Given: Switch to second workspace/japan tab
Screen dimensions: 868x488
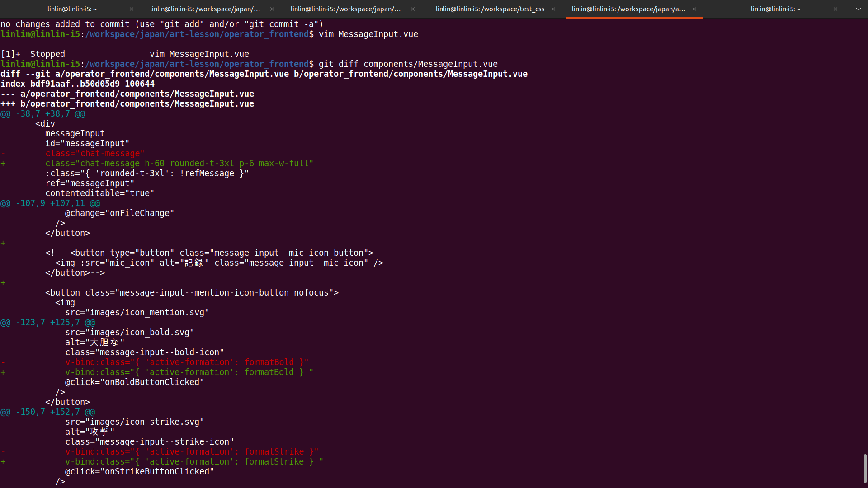Looking at the screenshot, I should (x=205, y=9).
